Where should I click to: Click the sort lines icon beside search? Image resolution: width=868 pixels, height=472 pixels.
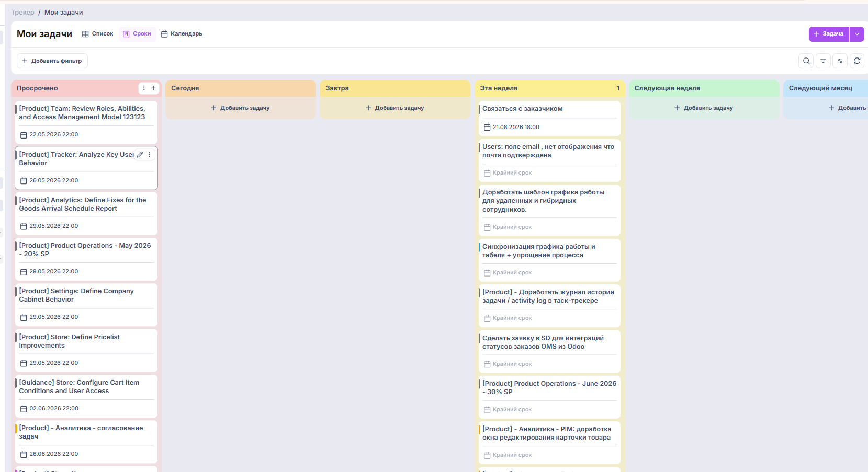(x=823, y=61)
